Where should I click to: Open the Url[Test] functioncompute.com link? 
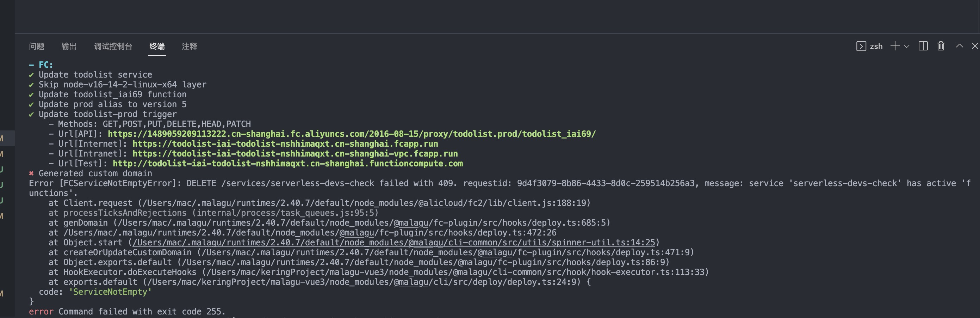click(x=288, y=164)
